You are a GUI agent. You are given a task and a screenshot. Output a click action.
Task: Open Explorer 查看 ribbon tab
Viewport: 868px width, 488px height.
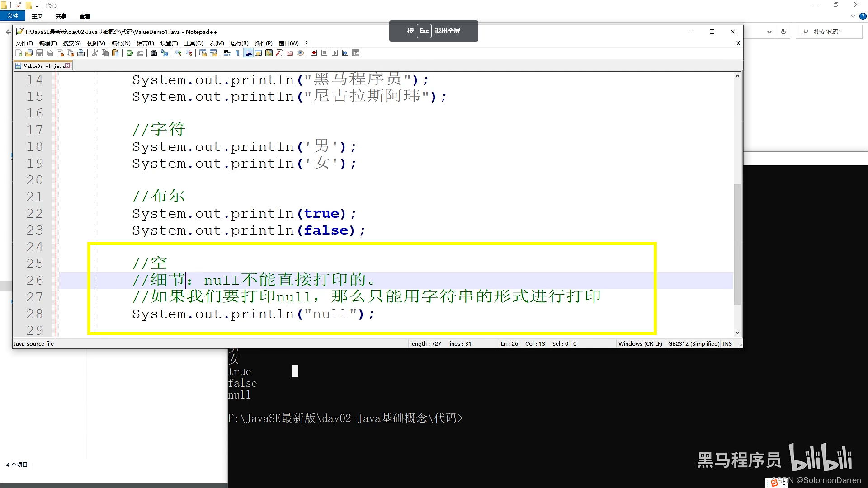tap(85, 16)
